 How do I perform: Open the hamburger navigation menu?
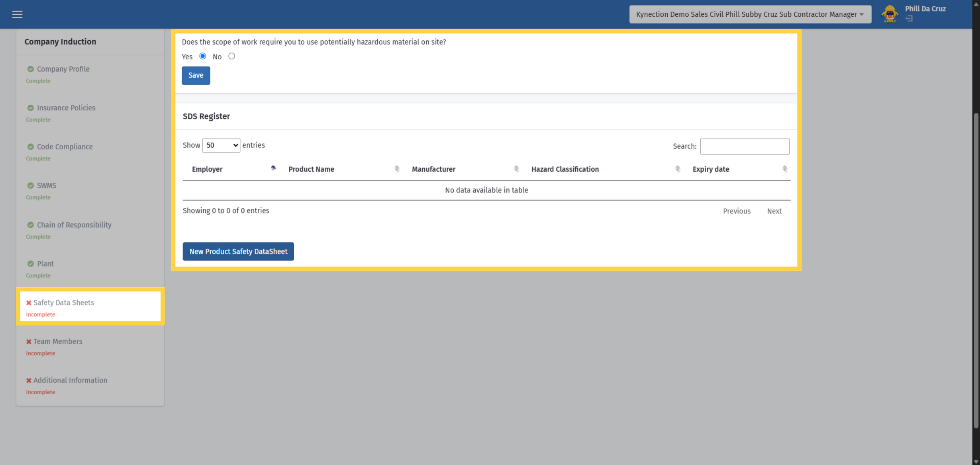(17, 14)
